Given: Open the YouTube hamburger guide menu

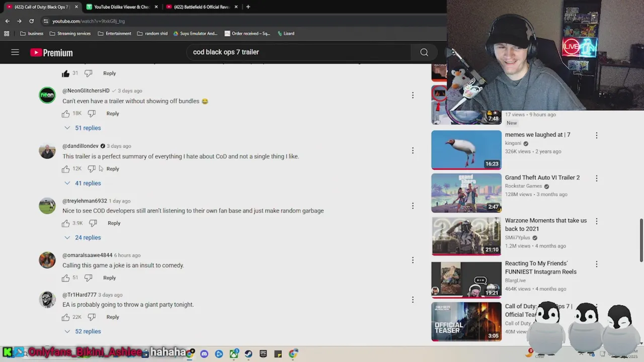Looking at the screenshot, I should tap(15, 52).
